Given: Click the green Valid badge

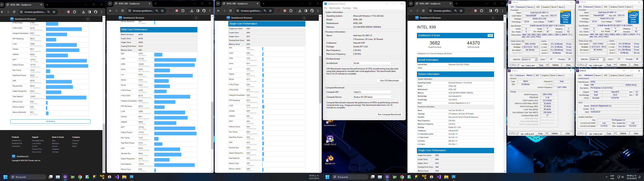Looking at the screenshot, I should point(490,36).
